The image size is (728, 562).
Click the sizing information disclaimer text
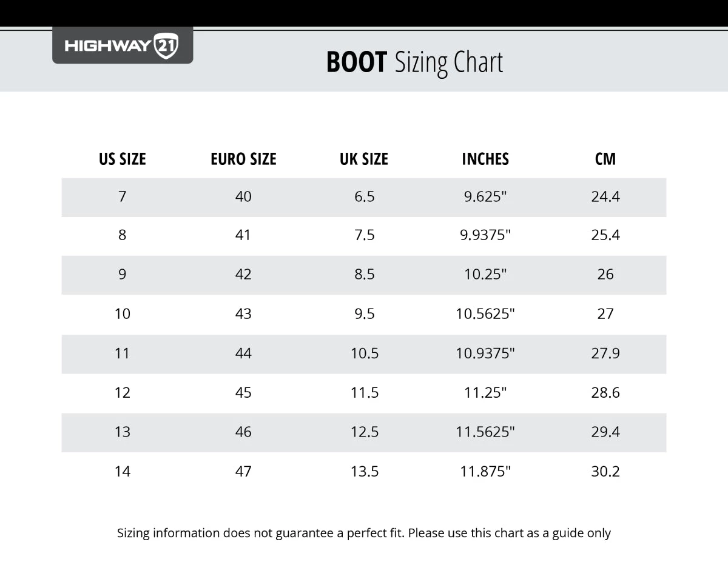pyautogui.click(x=364, y=534)
